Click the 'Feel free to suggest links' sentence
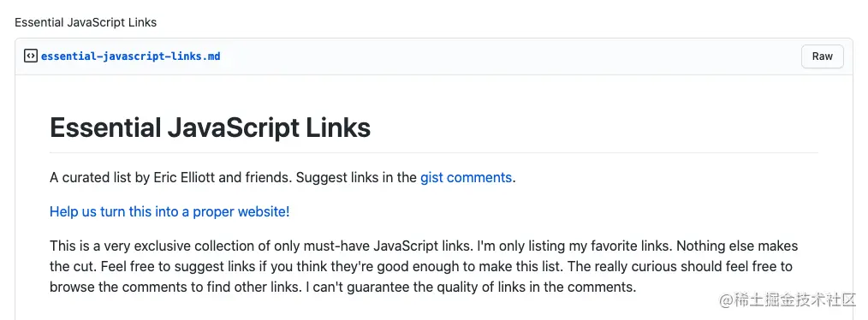Image resolution: width=868 pixels, height=320 pixels. (332, 266)
